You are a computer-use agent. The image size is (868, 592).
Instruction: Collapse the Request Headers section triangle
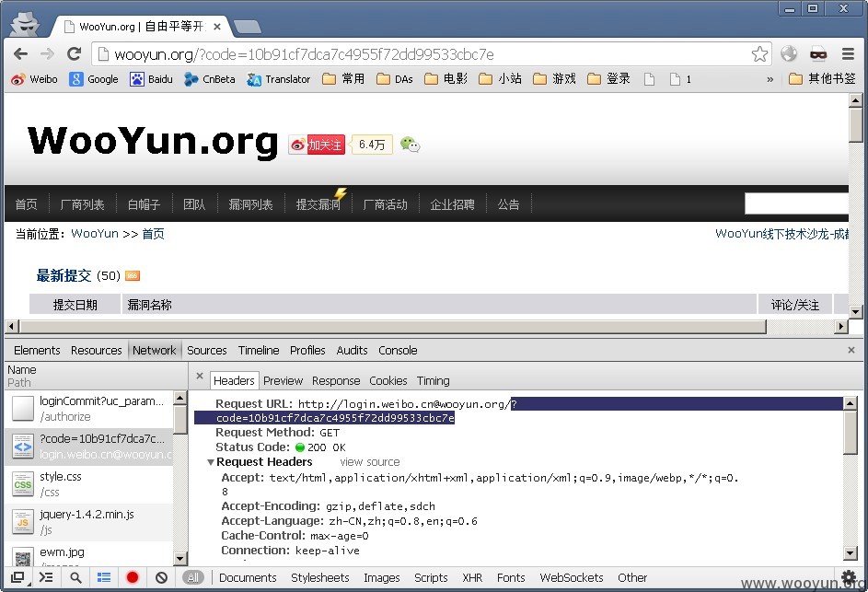211,462
